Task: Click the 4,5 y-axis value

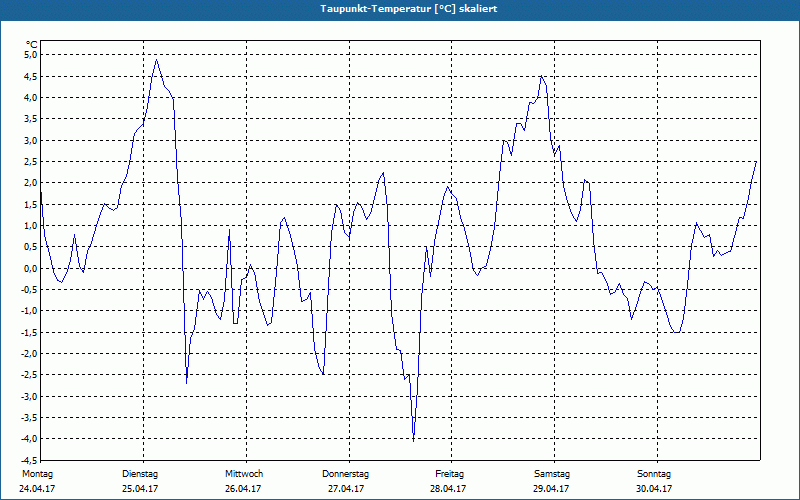Action: point(30,76)
